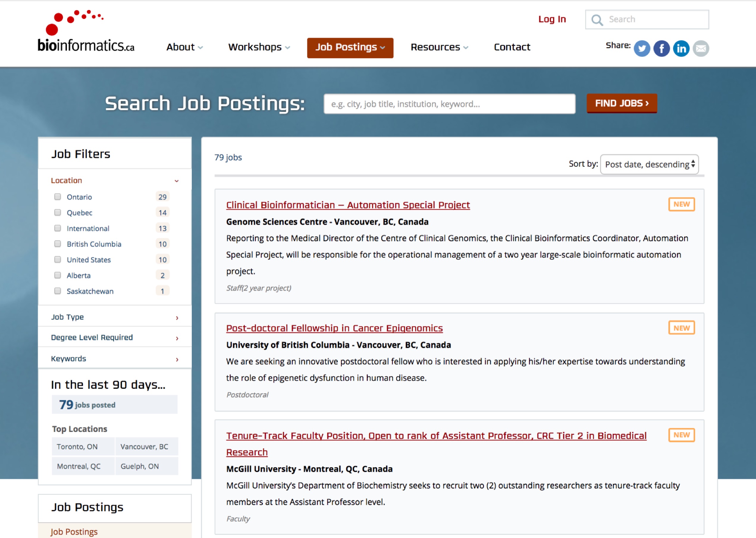Click the job postings keyword search field
756x538 pixels.
tap(449, 104)
